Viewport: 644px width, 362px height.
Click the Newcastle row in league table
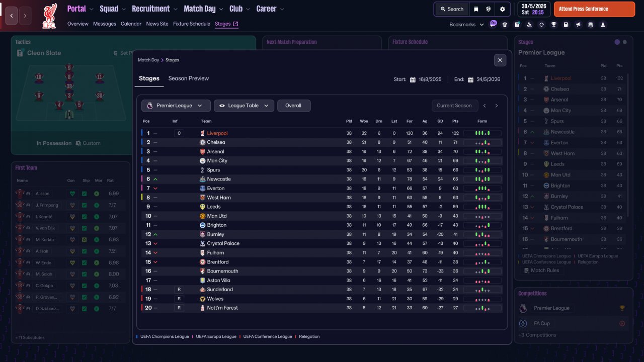pyautogui.click(x=322, y=179)
